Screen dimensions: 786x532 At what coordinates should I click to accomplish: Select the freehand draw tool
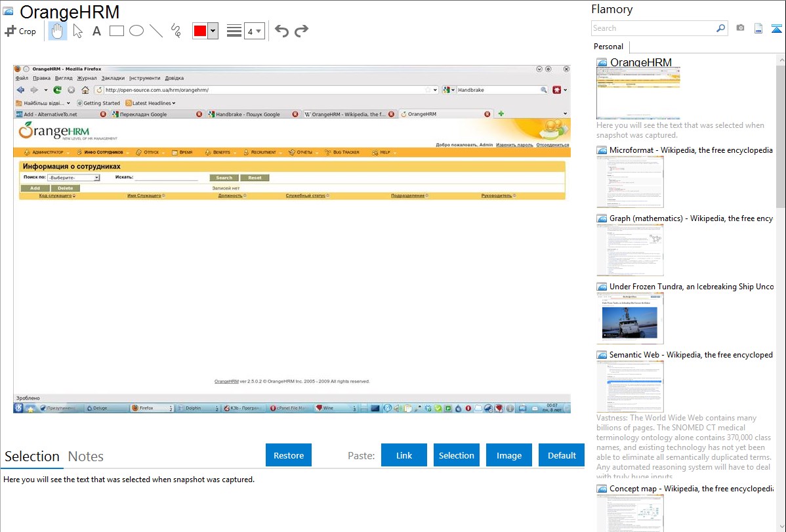tap(176, 31)
